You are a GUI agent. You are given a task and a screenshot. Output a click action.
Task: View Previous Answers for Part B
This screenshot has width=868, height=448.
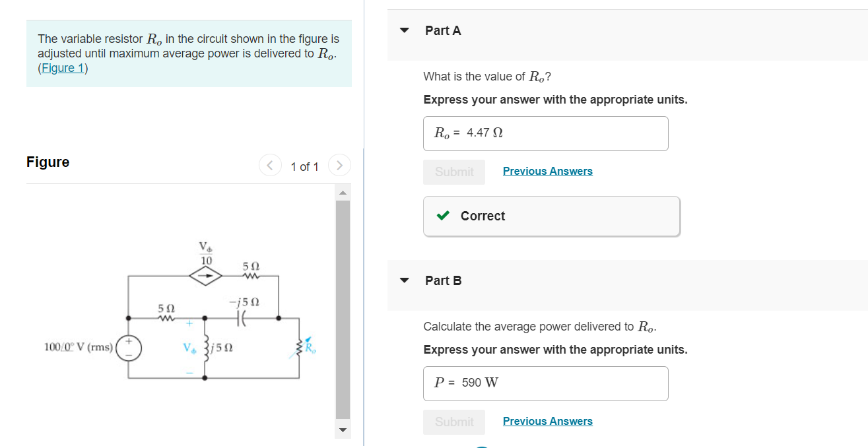click(x=547, y=421)
